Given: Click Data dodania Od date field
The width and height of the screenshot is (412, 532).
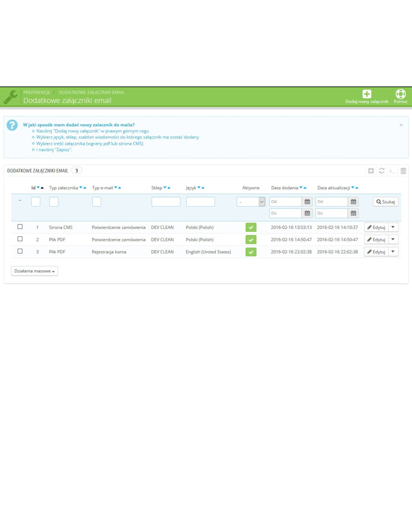Looking at the screenshot, I should (285, 202).
